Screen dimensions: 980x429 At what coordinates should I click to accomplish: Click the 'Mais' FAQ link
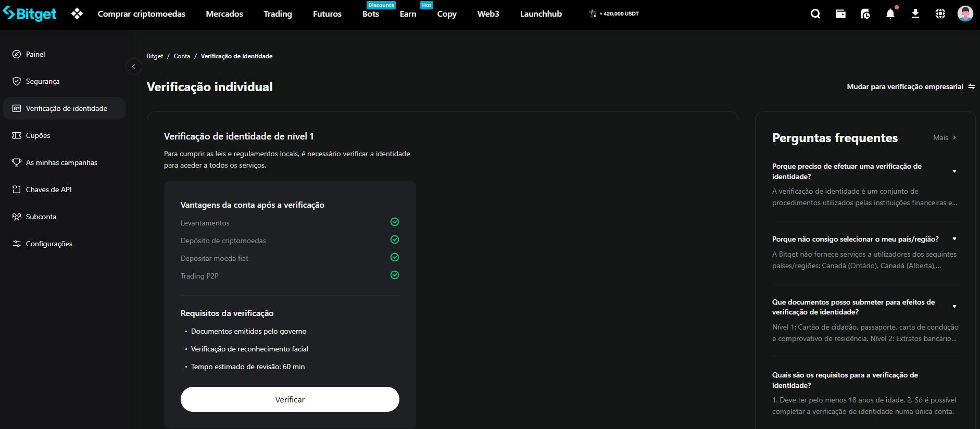click(944, 138)
